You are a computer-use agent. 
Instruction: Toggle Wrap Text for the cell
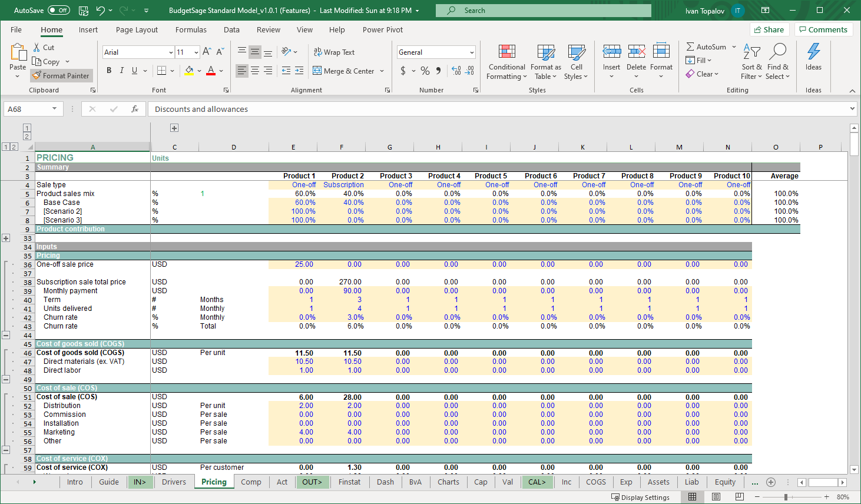(x=334, y=52)
